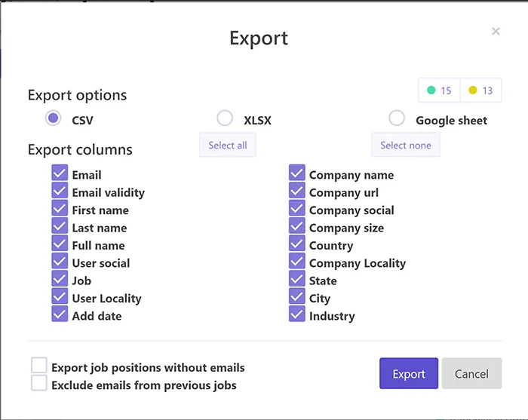Enable Export job positions without emails
Image resolution: width=528 pixels, height=420 pixels.
[x=39, y=366]
